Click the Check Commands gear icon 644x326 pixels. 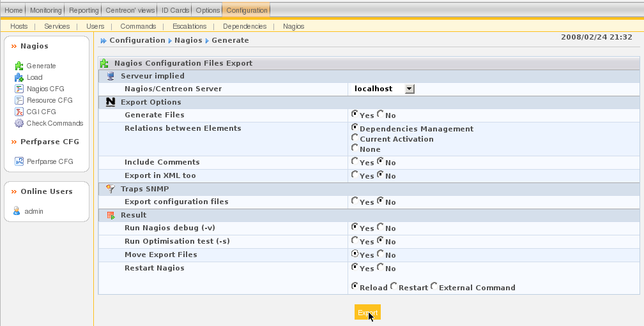pos(19,123)
